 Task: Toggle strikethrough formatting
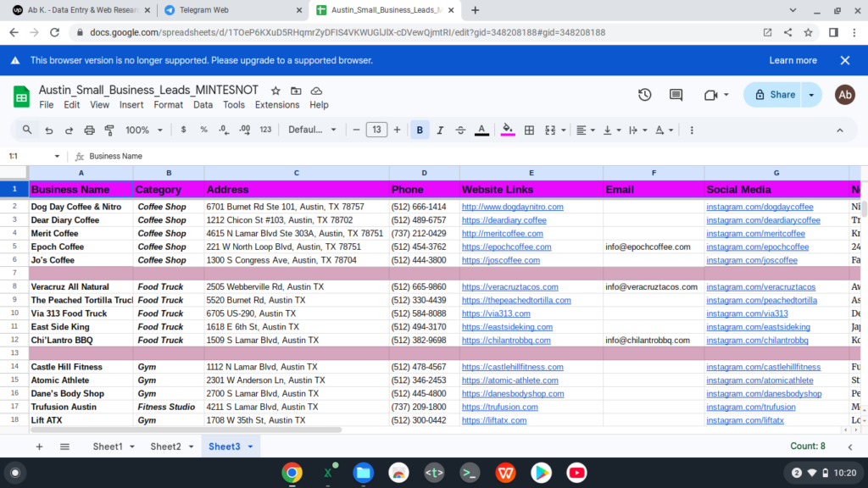coord(460,130)
